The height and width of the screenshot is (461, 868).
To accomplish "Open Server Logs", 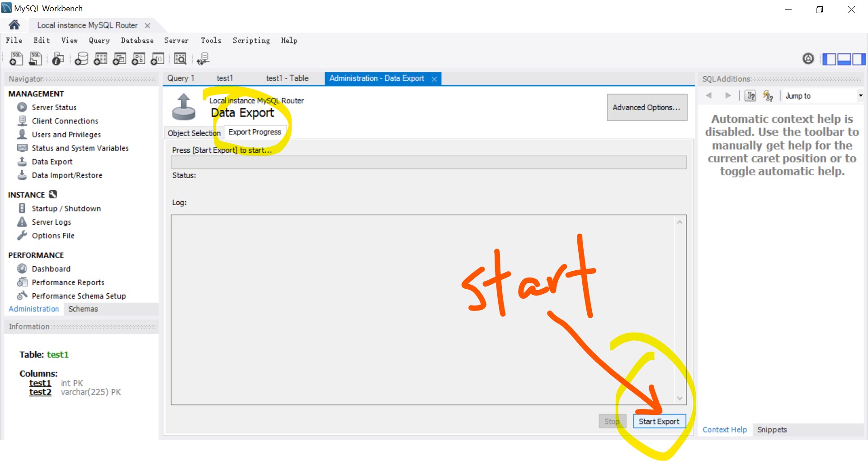I will coord(51,222).
